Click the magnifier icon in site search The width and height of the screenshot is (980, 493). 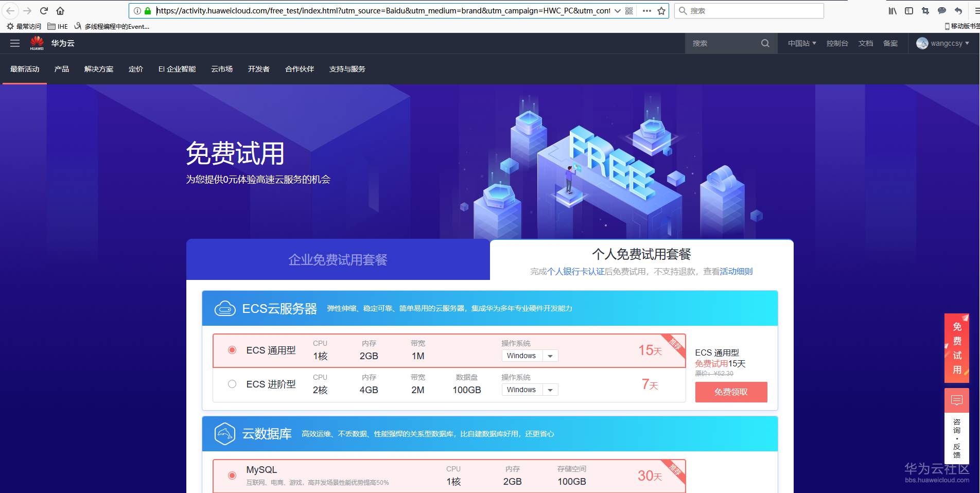coord(765,43)
